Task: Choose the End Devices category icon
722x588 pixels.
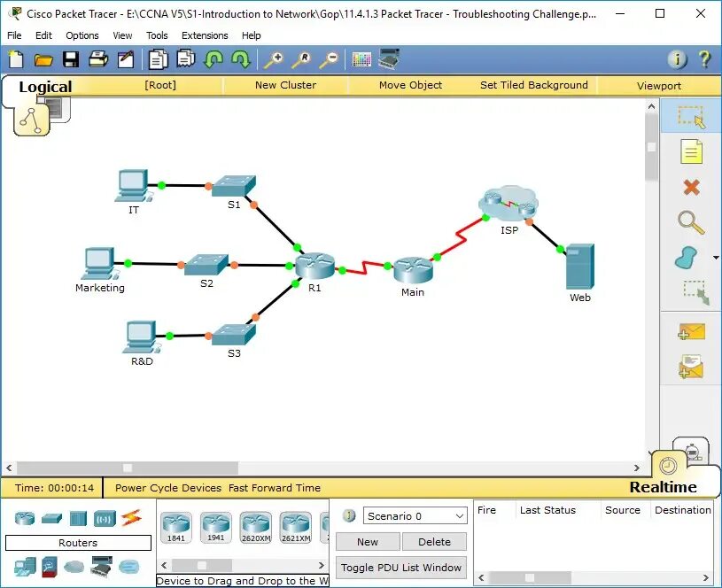Action: click(26, 565)
